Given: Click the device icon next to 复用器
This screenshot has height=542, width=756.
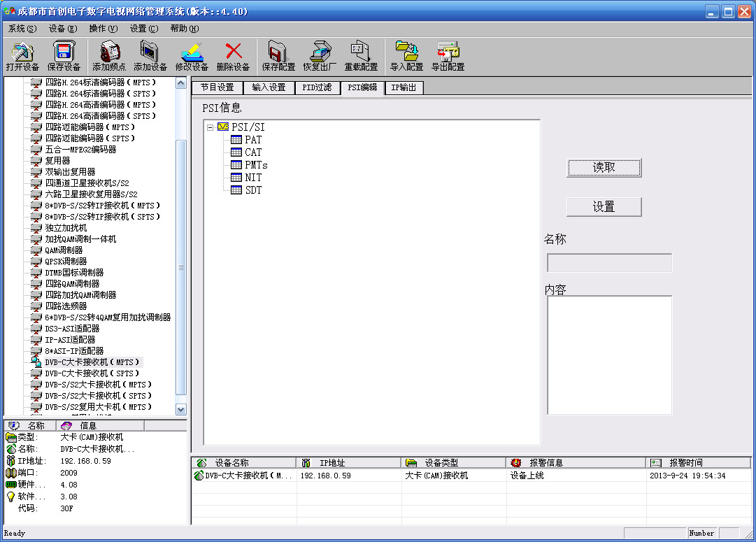Looking at the screenshot, I should (x=36, y=161).
